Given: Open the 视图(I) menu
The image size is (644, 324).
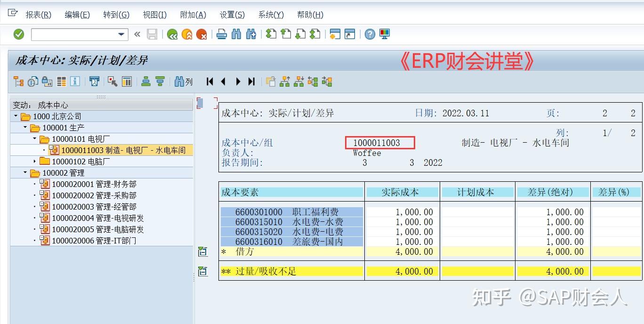Looking at the screenshot, I should pyautogui.click(x=154, y=15).
